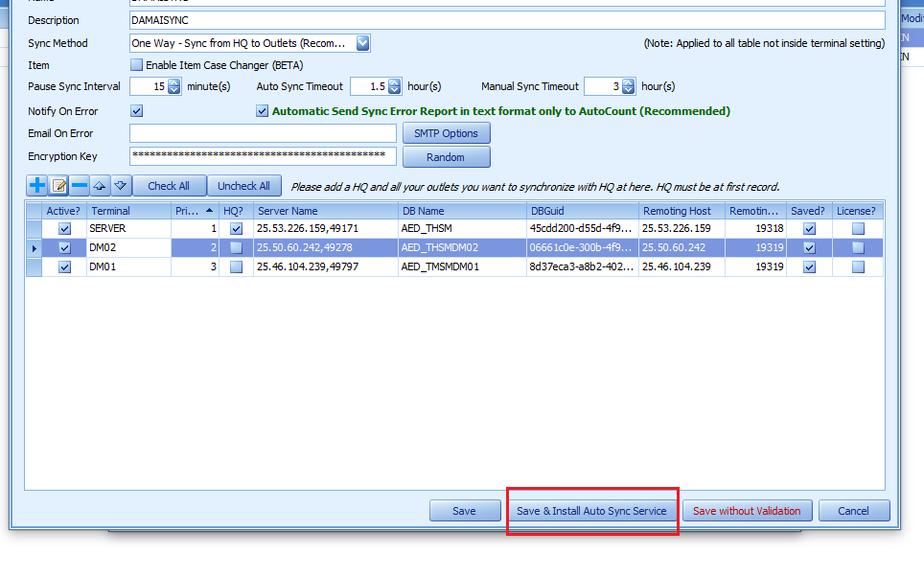Adjust the Auto Sync Timeout spinner
This screenshot has height=578, width=924.
(394, 86)
